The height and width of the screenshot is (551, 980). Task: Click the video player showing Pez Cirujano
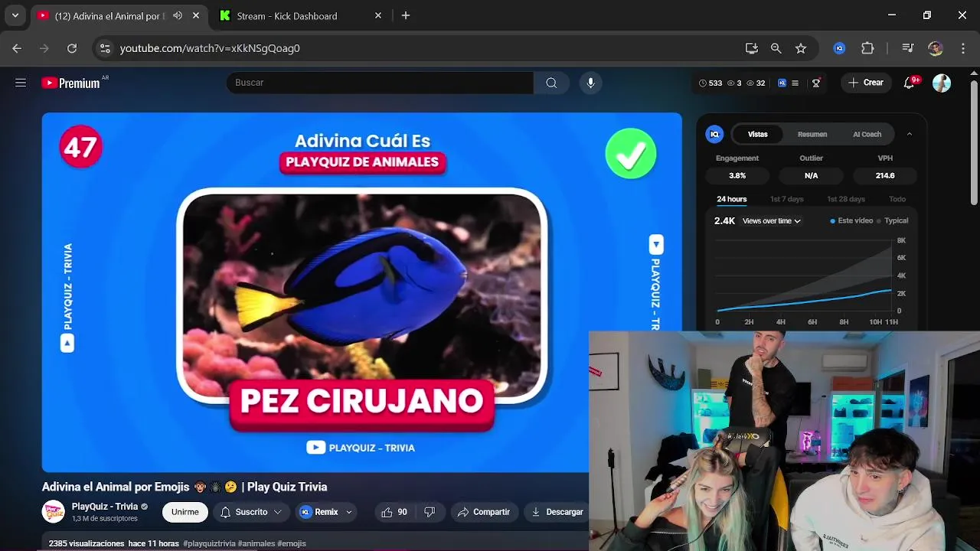click(x=361, y=292)
